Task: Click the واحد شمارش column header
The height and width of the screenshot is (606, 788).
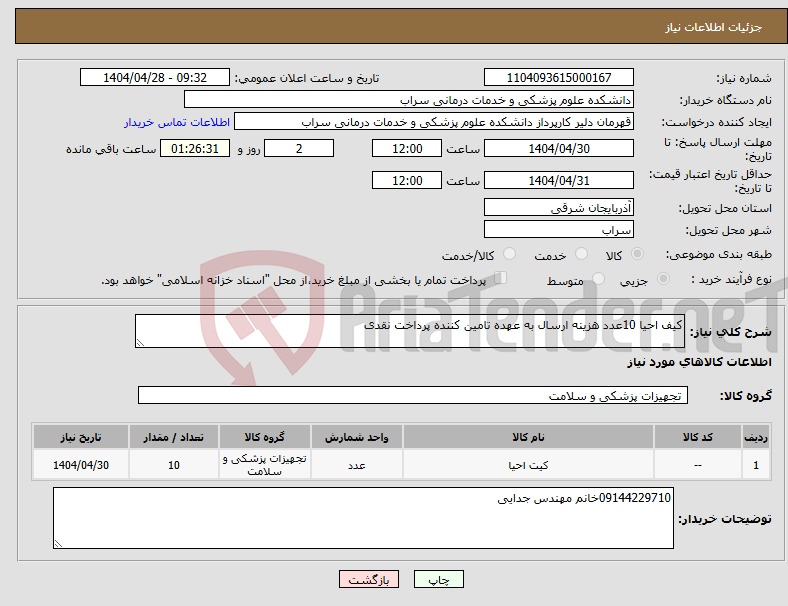Action: tap(357, 437)
